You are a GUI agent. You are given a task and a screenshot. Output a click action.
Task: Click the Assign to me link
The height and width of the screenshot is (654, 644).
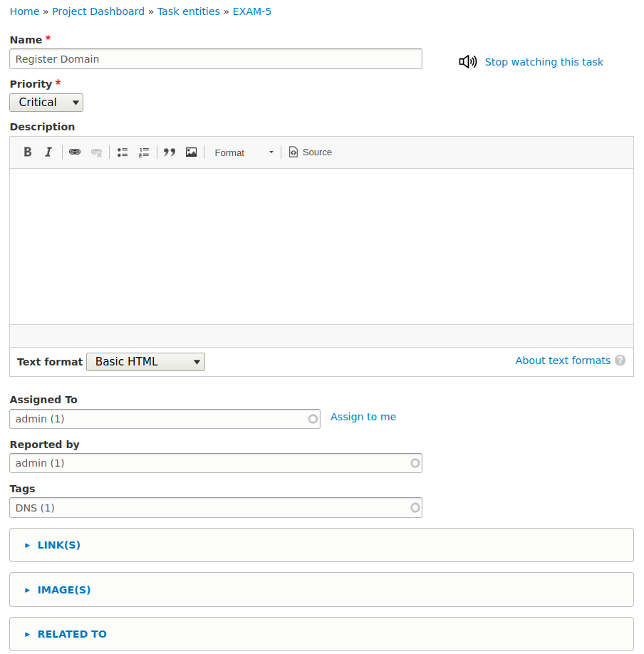(363, 417)
